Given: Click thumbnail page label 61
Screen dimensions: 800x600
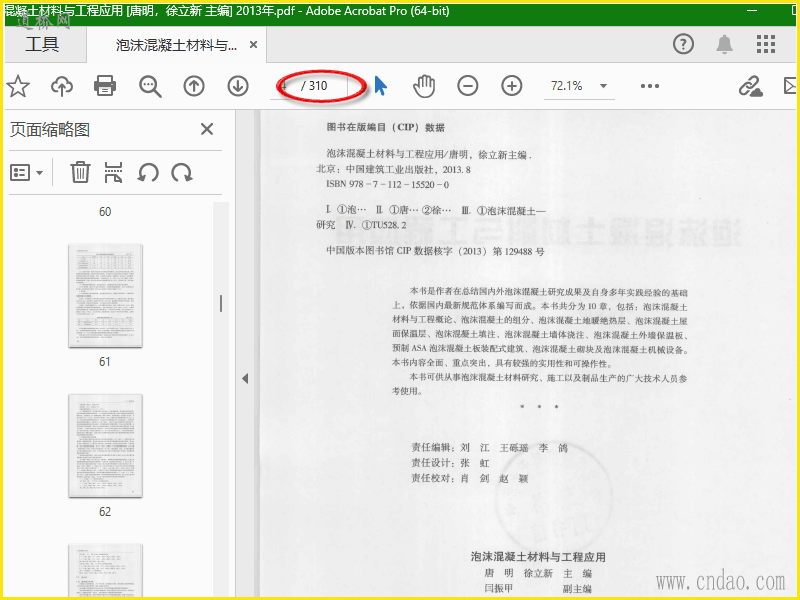Looking at the screenshot, I should pyautogui.click(x=105, y=362).
